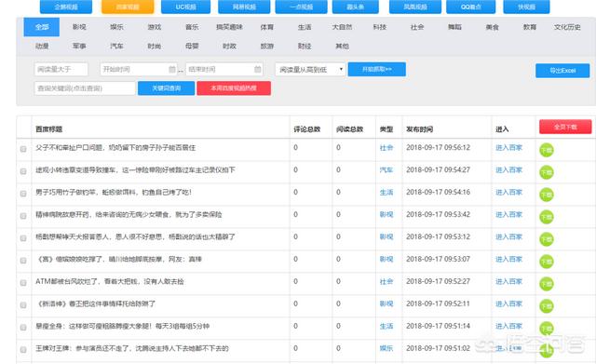596x364 pixels.
Task: Open the 汽车 type link in the 09:54:27 row
Action: pyautogui.click(x=386, y=169)
